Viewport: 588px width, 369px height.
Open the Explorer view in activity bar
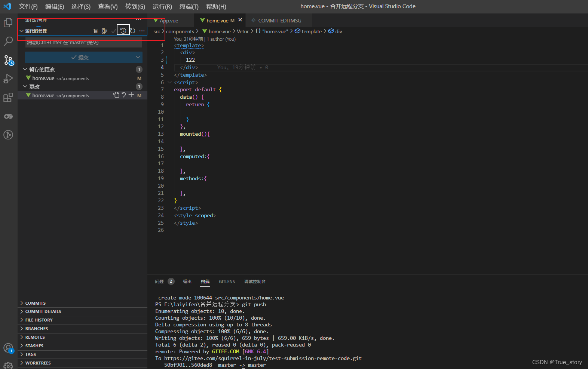(8, 23)
